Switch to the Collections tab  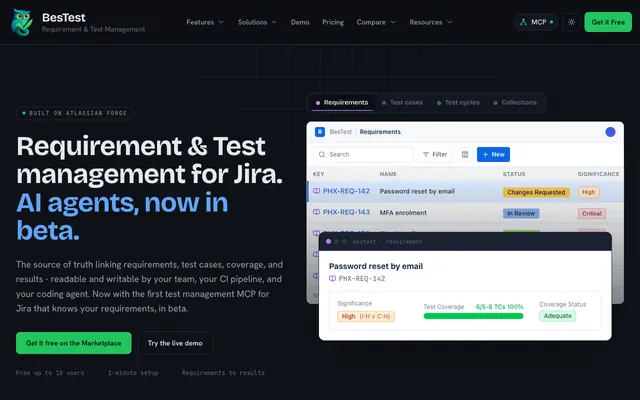515,102
